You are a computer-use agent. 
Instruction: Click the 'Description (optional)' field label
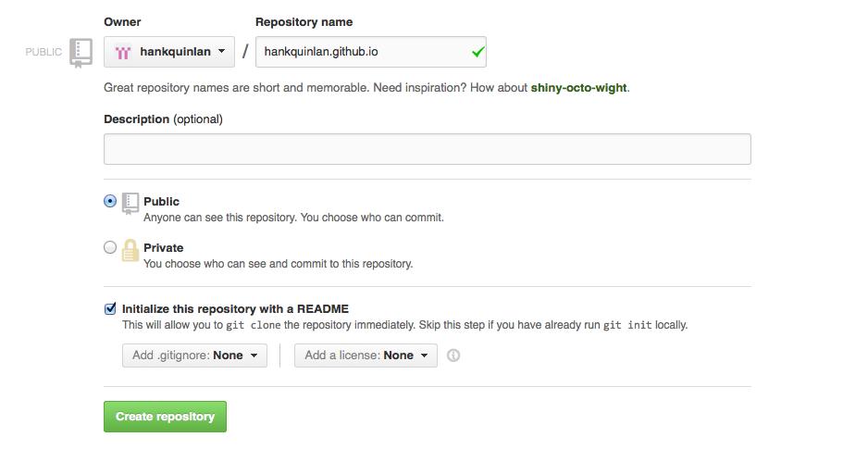(163, 119)
